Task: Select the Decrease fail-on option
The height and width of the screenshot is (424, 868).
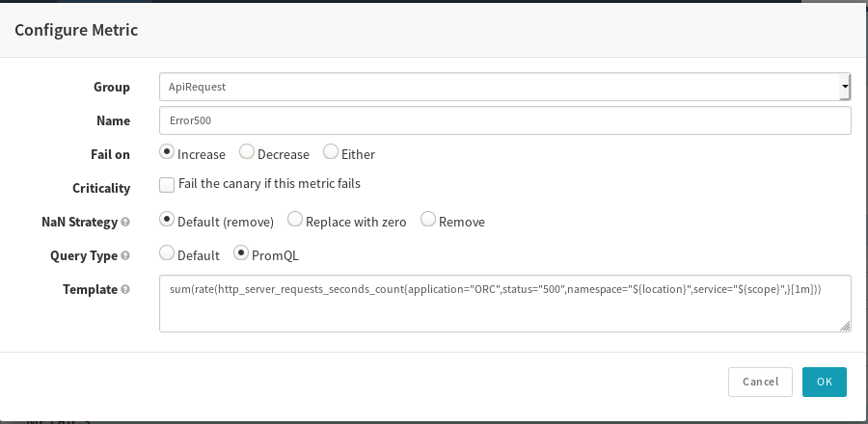Action: [247, 153]
